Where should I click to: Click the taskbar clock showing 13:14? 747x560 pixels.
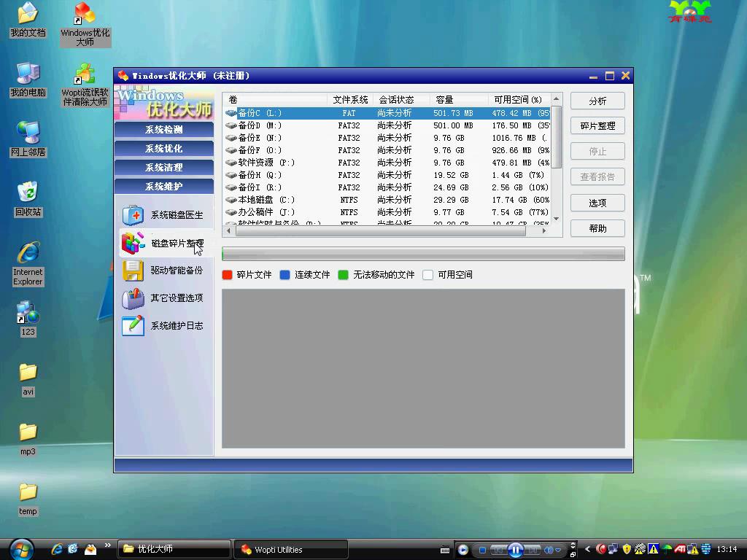727,550
